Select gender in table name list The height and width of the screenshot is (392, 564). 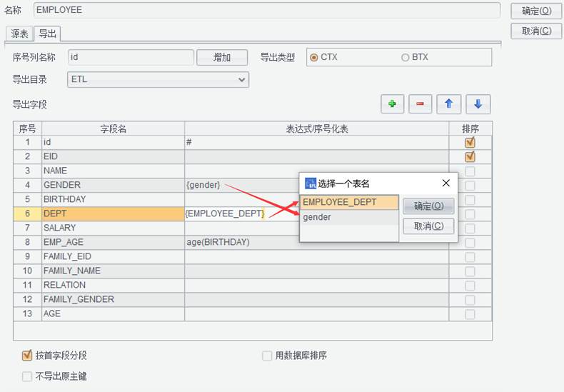click(x=349, y=218)
